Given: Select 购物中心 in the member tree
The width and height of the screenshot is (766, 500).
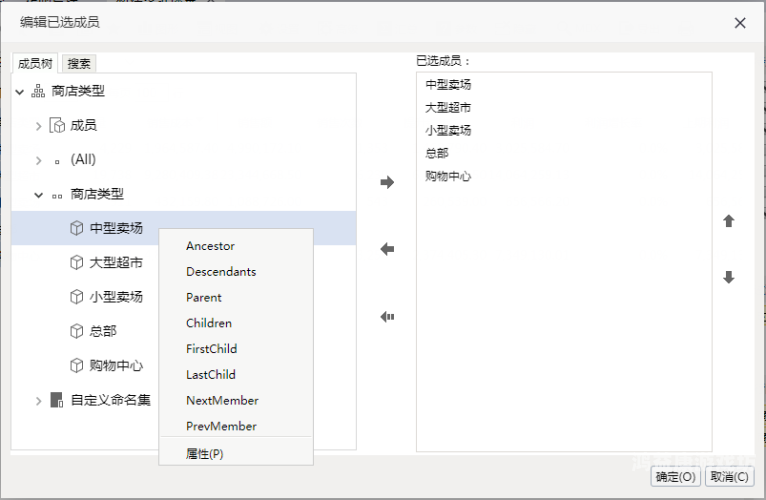Looking at the screenshot, I should (x=116, y=365).
